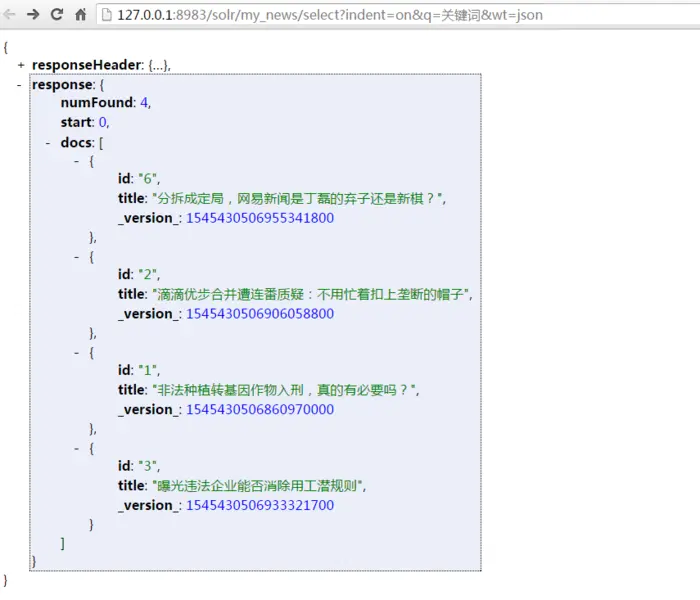This screenshot has height=600, width=700.
Task: Click the browser forward arrow
Action: coord(33,15)
